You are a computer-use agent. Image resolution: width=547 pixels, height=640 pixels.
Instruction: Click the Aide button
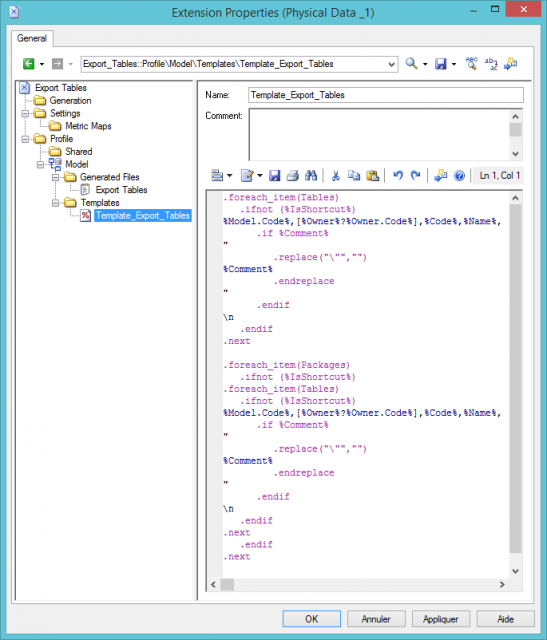(505, 619)
